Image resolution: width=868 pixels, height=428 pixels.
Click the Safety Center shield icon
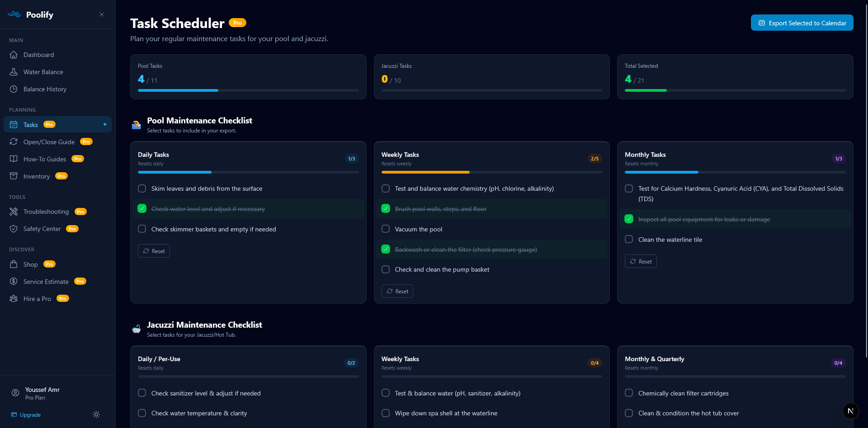click(x=14, y=229)
